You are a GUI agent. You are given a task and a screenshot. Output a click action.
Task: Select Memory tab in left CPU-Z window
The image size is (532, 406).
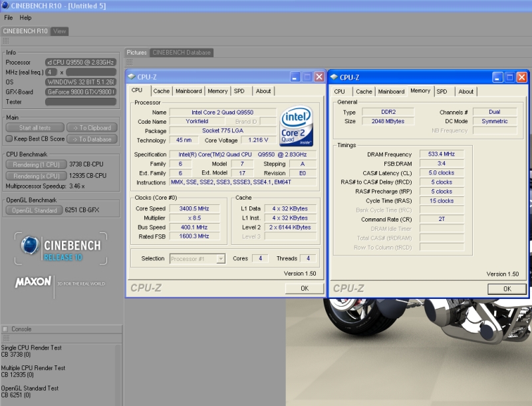218,91
